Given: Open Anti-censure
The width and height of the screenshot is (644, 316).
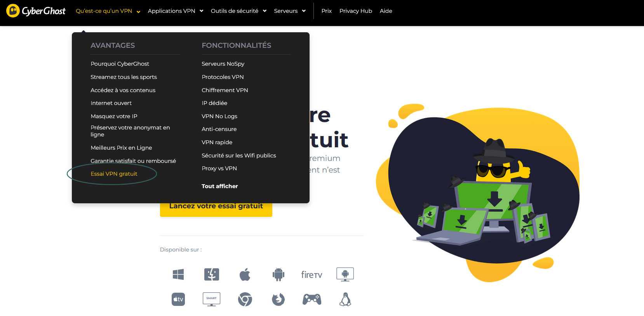Looking at the screenshot, I should coord(219,129).
